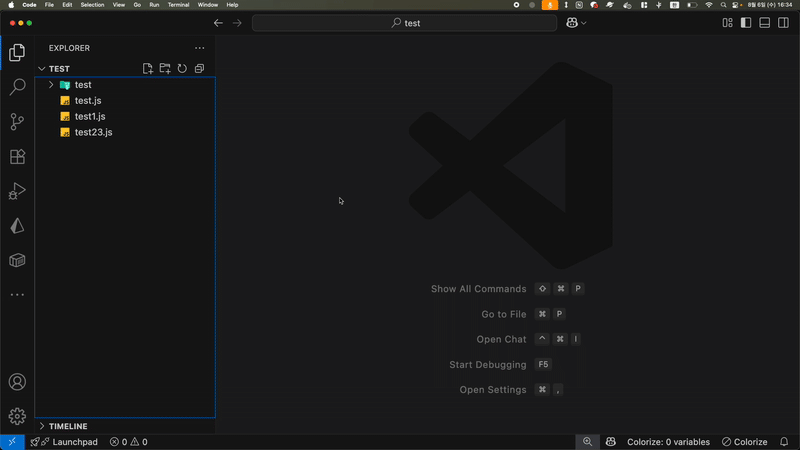This screenshot has height=450, width=800.
Task: Click the Colorize button in status bar
Action: click(x=744, y=442)
